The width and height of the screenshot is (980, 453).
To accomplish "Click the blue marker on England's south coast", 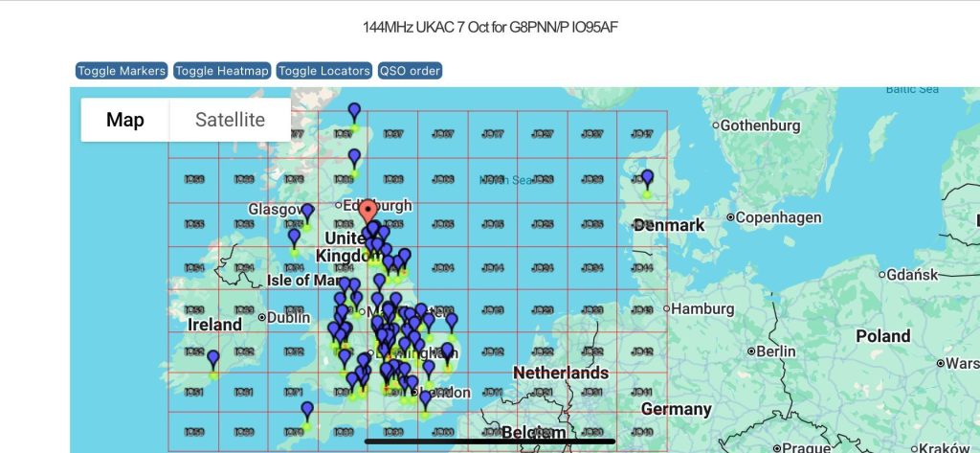I will (426, 399).
